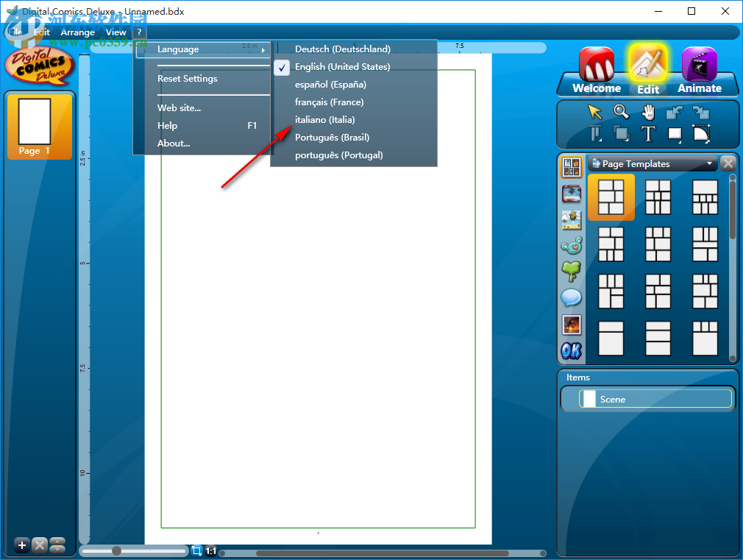The image size is (743, 560).
Task: Move page down with down arrow button
Action: click(57, 550)
